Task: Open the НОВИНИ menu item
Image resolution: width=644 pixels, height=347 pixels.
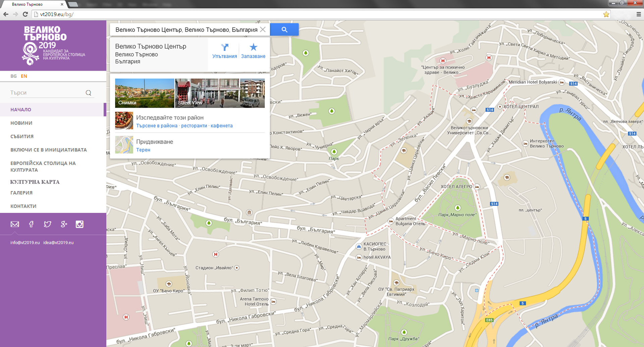Action: 21,123
